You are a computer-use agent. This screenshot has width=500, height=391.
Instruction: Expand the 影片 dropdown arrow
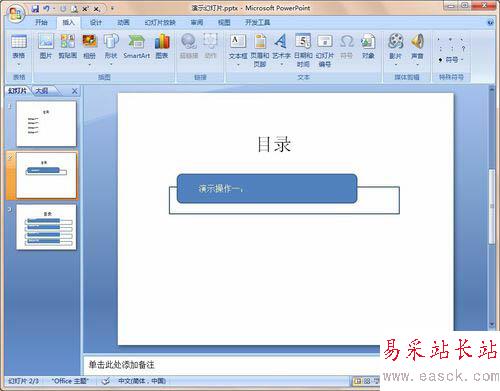(395, 65)
